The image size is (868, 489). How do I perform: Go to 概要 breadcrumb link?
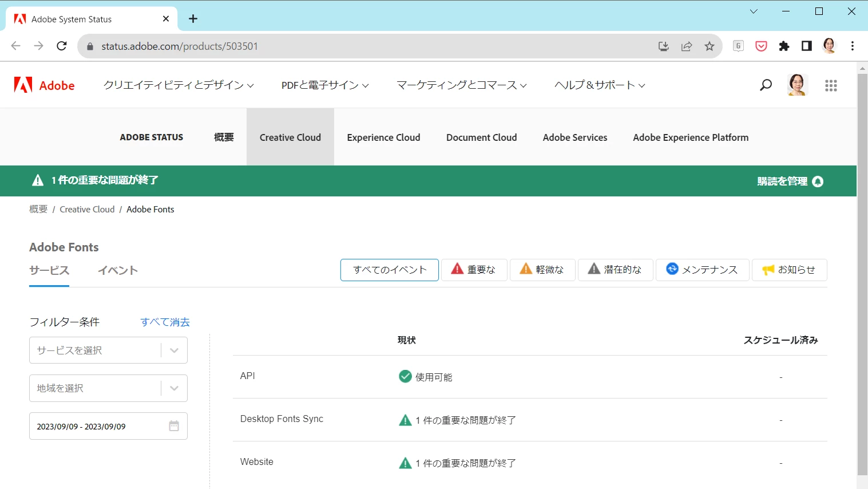click(38, 210)
